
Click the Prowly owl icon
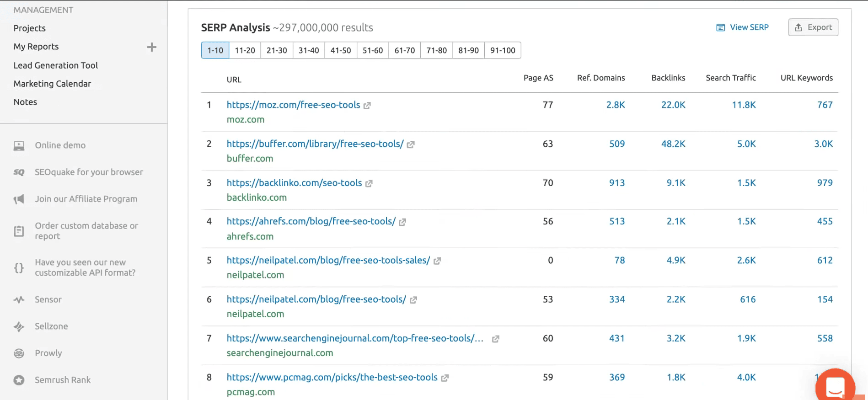(x=19, y=353)
